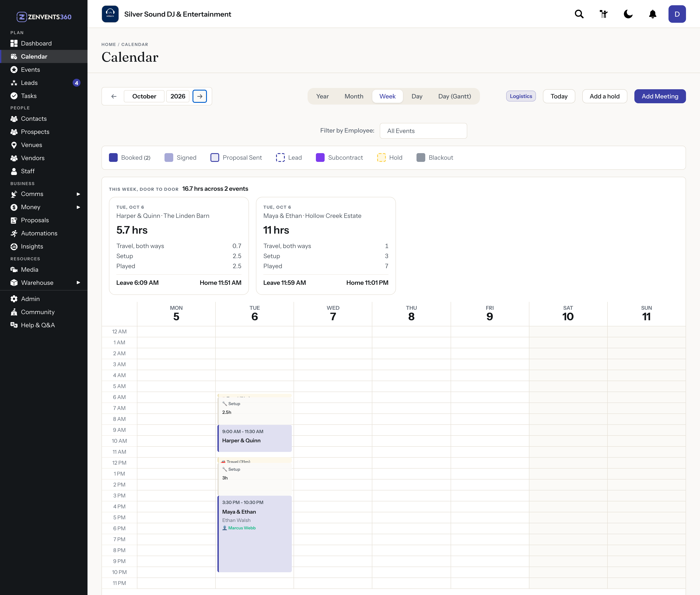
Task: Go to next week arrow
Action: [x=200, y=96]
